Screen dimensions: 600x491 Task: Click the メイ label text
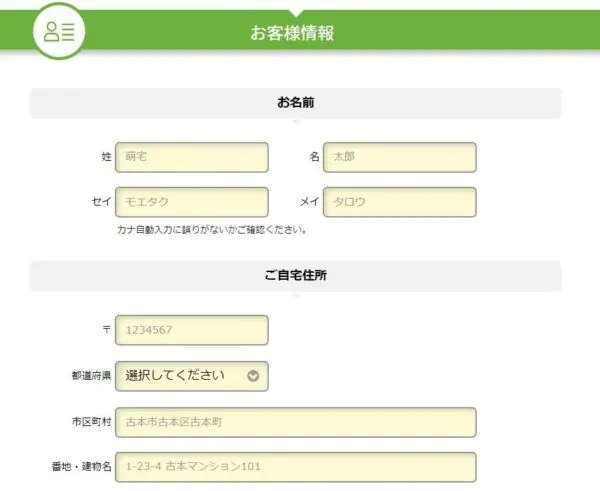[x=309, y=202]
